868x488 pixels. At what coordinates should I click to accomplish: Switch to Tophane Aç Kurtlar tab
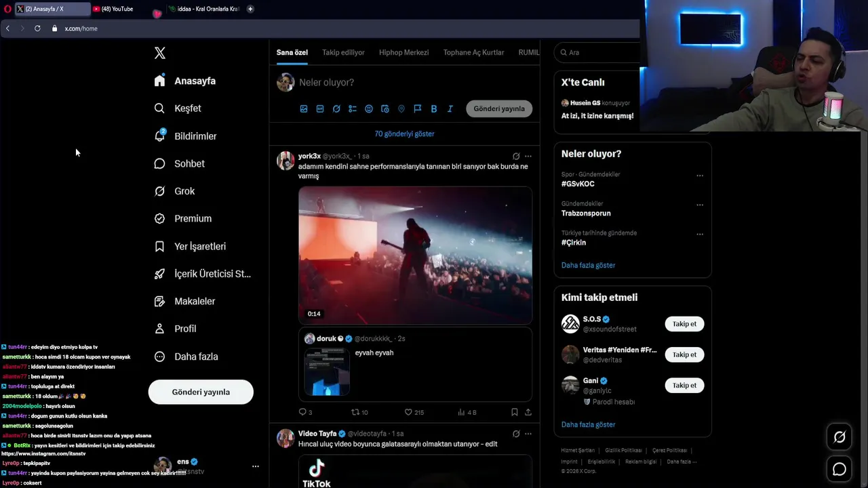coord(473,52)
